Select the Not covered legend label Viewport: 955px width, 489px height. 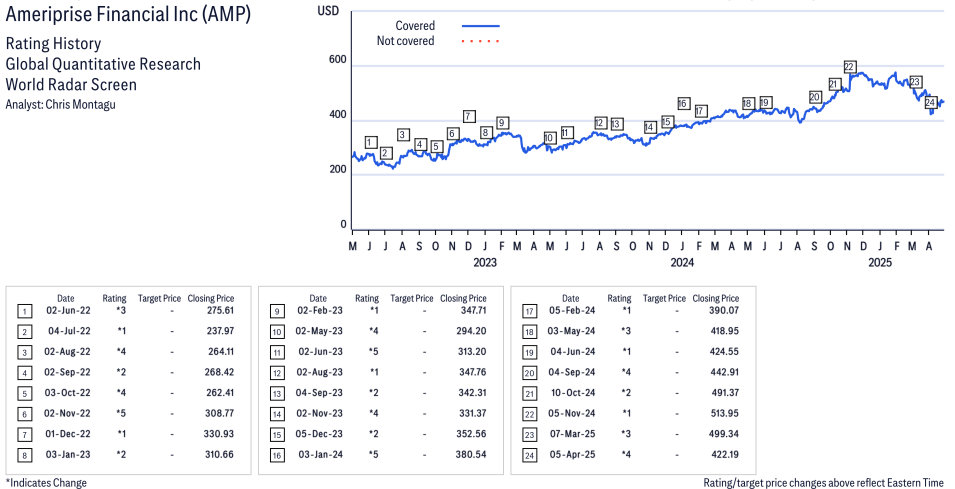pyautogui.click(x=406, y=41)
